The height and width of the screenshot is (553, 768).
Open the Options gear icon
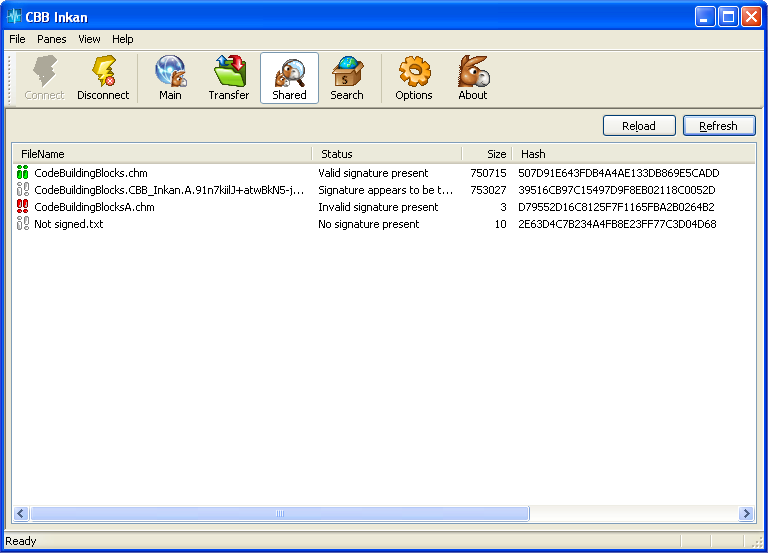pos(414,72)
